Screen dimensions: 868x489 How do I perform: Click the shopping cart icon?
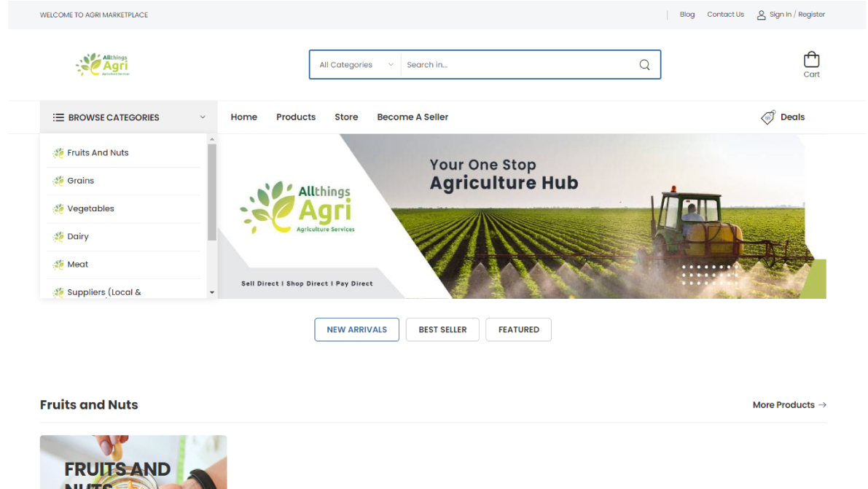point(811,60)
